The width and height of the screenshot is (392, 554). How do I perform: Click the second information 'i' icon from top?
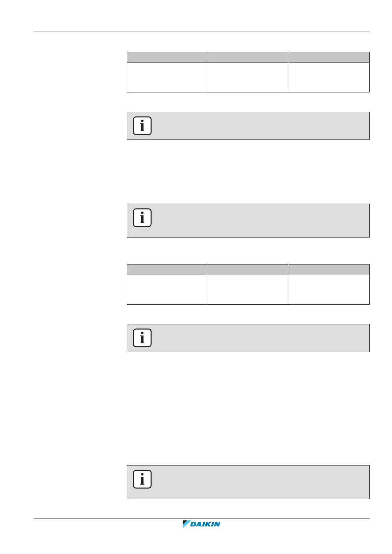coord(142,217)
